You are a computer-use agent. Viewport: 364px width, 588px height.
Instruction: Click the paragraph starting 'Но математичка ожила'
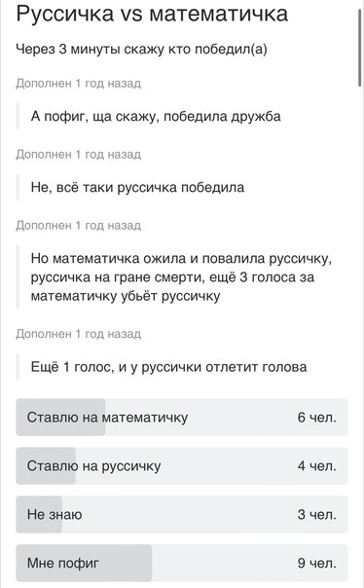pyautogui.click(x=181, y=277)
